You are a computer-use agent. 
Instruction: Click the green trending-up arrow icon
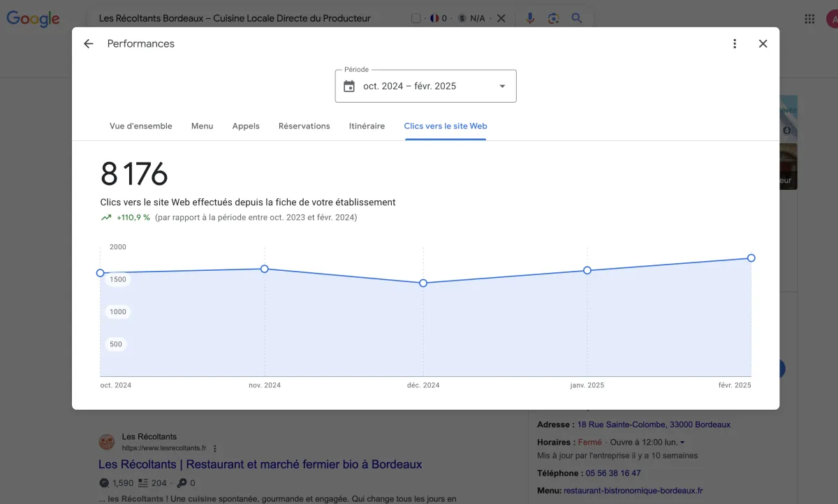[x=106, y=218]
